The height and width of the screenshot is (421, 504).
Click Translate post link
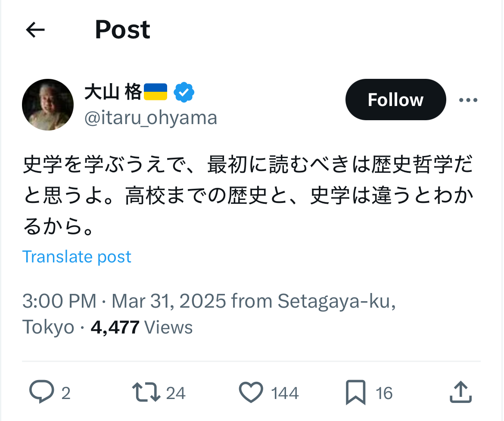click(x=77, y=257)
